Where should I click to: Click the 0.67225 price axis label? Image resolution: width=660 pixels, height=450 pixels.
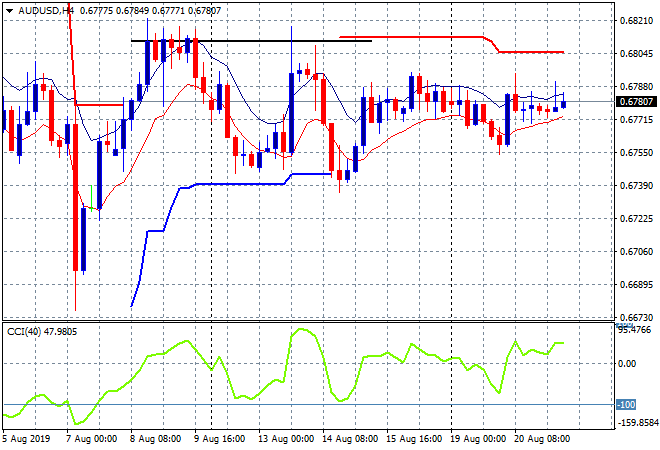pyautogui.click(x=636, y=219)
